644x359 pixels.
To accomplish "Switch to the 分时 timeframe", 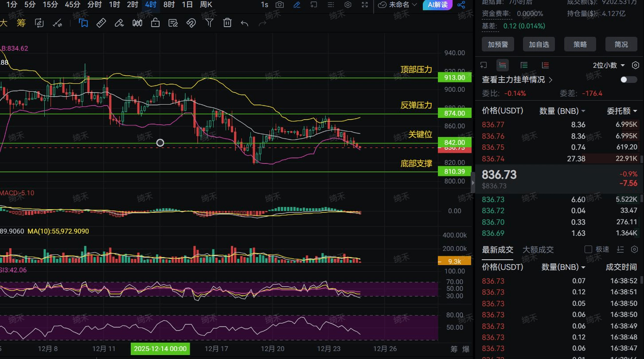I will click(x=94, y=5).
